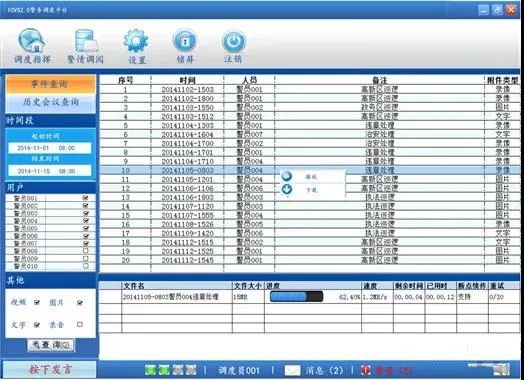Click the end time field 2014-11-15 08:00

tap(49, 171)
